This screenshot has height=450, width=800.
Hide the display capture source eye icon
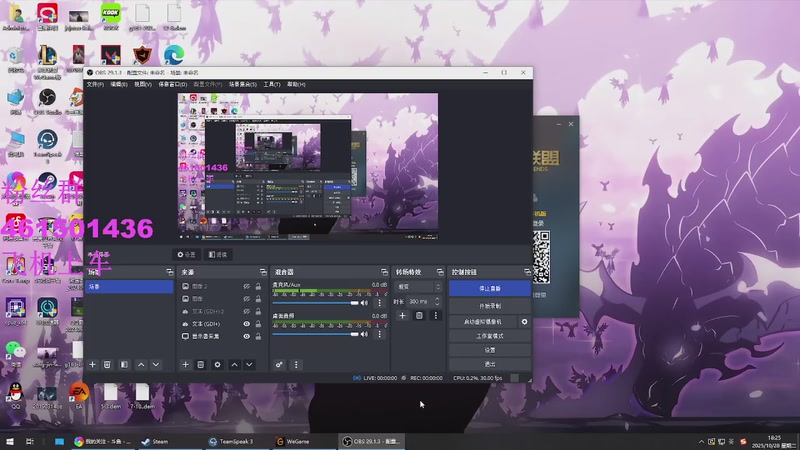pos(246,336)
